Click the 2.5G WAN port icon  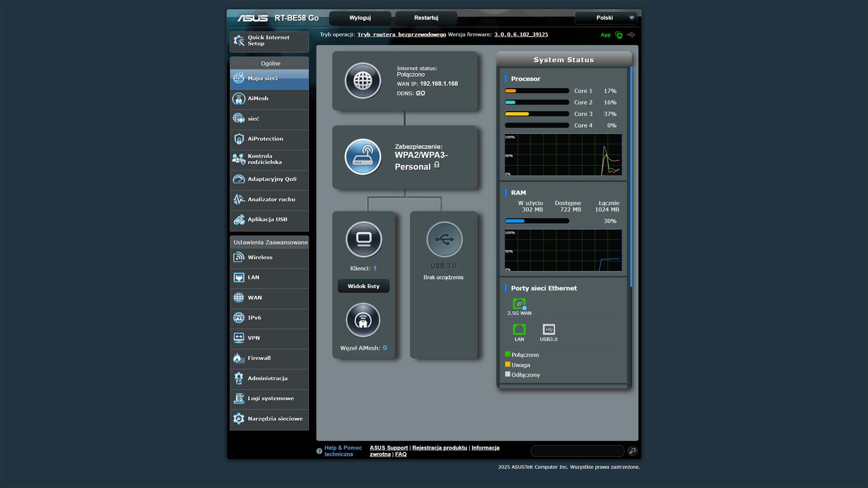click(519, 304)
